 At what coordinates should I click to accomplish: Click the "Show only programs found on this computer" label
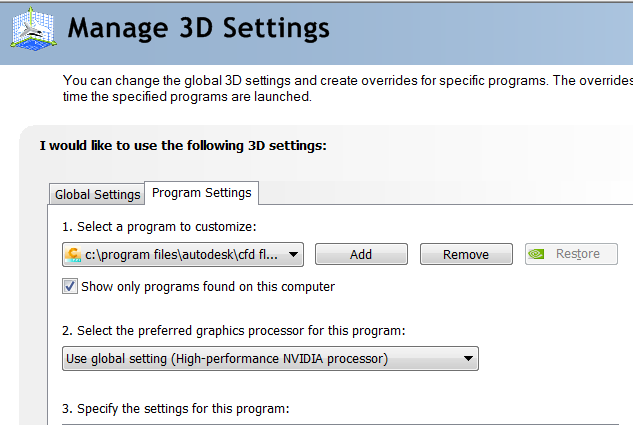208,287
